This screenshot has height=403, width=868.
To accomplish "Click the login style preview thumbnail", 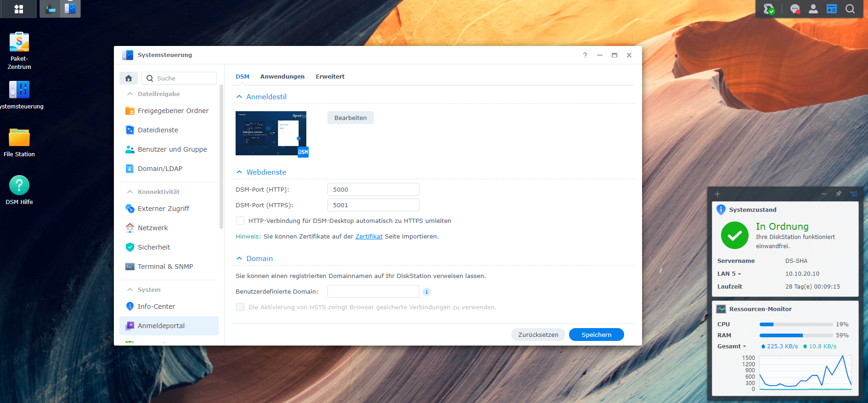I will coord(271,134).
